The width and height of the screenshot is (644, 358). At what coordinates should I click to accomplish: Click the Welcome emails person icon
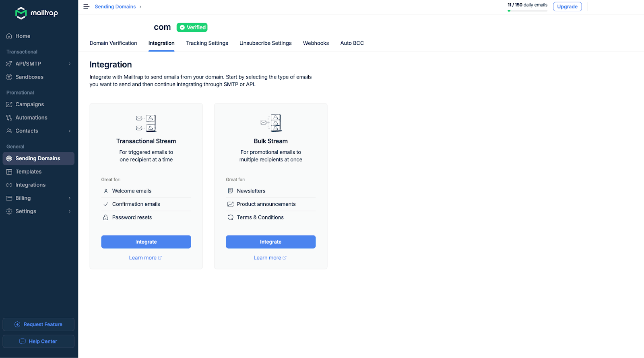tap(106, 191)
